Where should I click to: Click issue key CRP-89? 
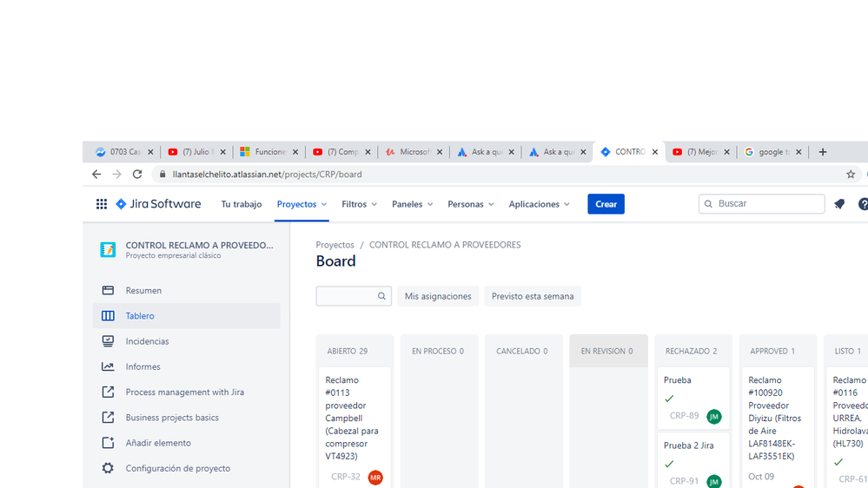coord(684,416)
